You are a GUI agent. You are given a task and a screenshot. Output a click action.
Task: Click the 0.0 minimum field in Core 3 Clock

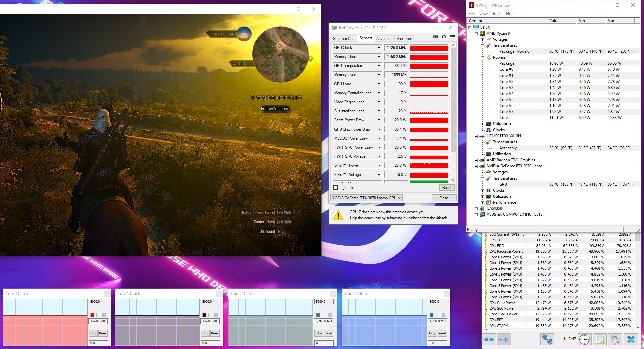pyautogui.click(x=438, y=343)
